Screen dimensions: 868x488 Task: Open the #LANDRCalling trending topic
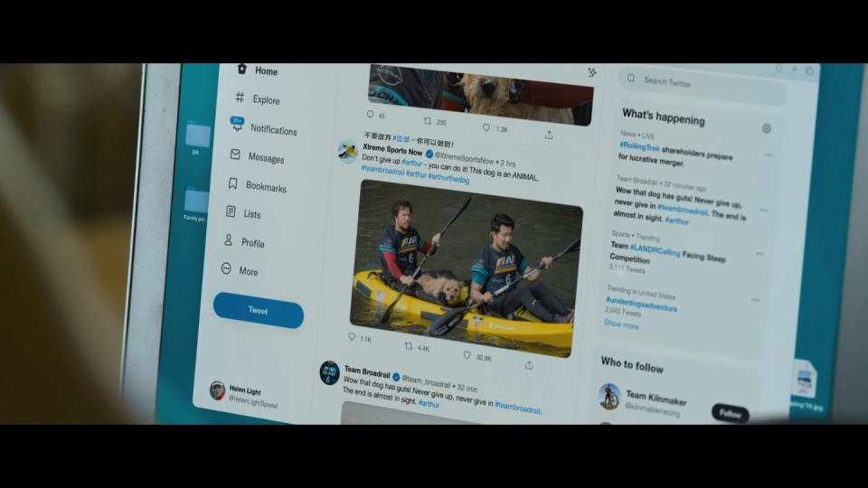pos(655,250)
